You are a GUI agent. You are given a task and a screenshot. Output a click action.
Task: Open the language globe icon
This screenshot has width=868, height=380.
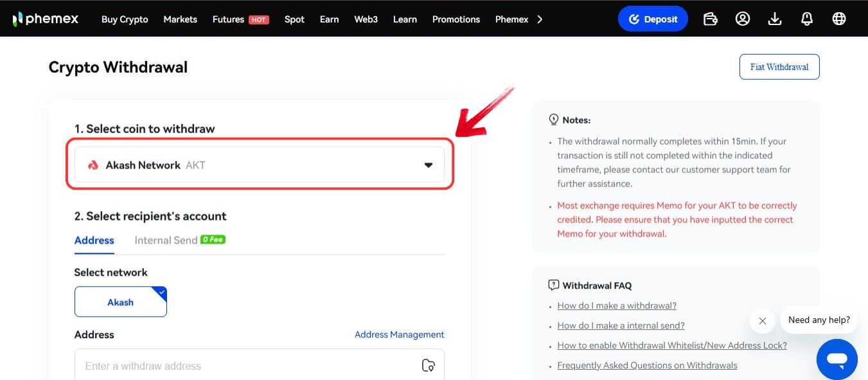[839, 19]
